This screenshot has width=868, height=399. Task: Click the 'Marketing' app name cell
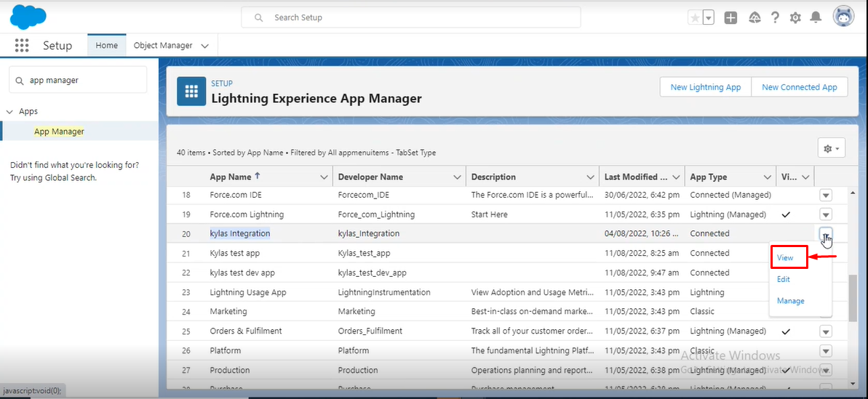coord(228,312)
